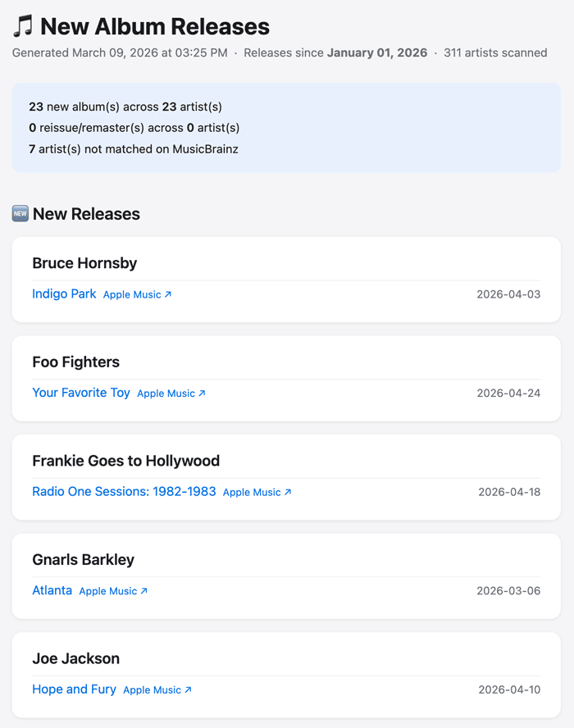This screenshot has width=574, height=728.
Task: Open Apple Music for Indigo Park
Action: point(131,293)
